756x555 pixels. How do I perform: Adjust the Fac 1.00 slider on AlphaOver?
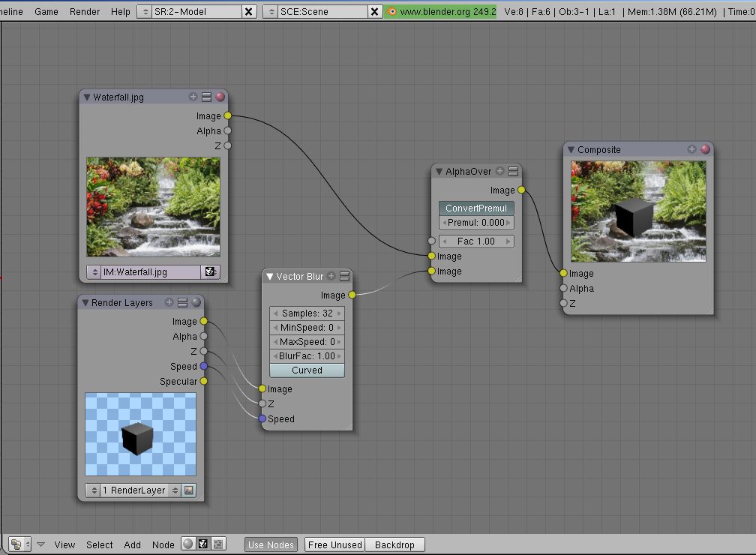476,241
